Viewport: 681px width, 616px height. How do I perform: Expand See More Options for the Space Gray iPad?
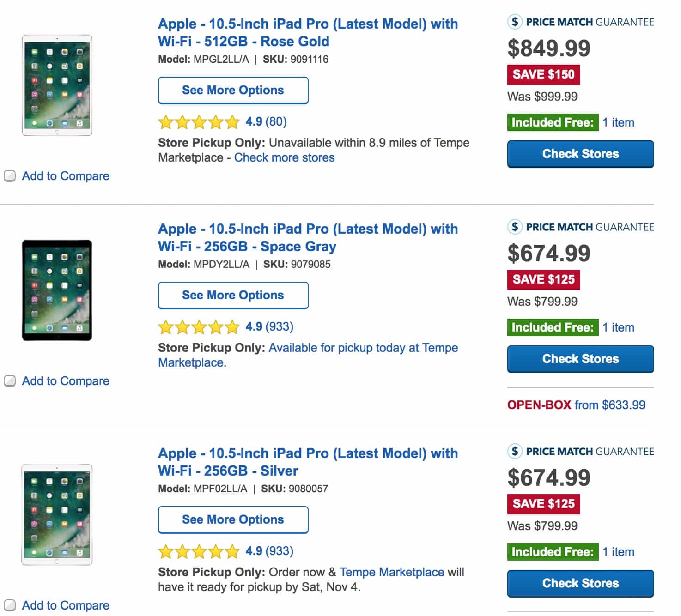pos(233,295)
